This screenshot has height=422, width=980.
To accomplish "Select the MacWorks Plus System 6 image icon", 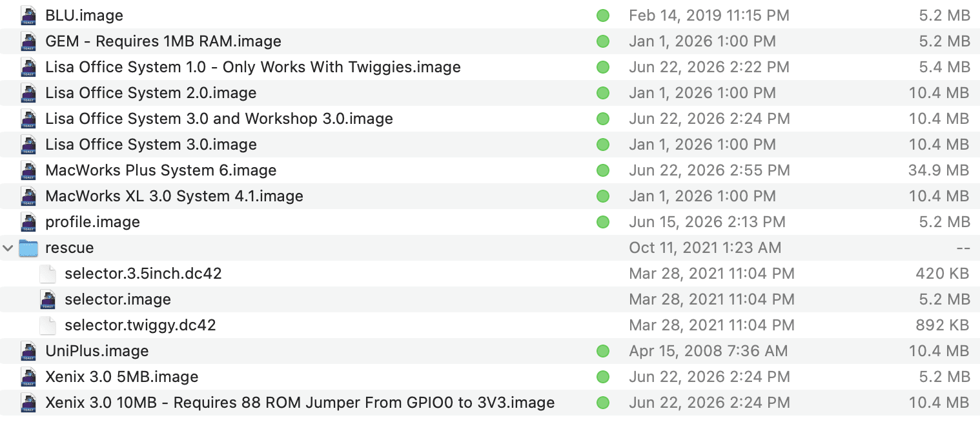I will pos(28,170).
